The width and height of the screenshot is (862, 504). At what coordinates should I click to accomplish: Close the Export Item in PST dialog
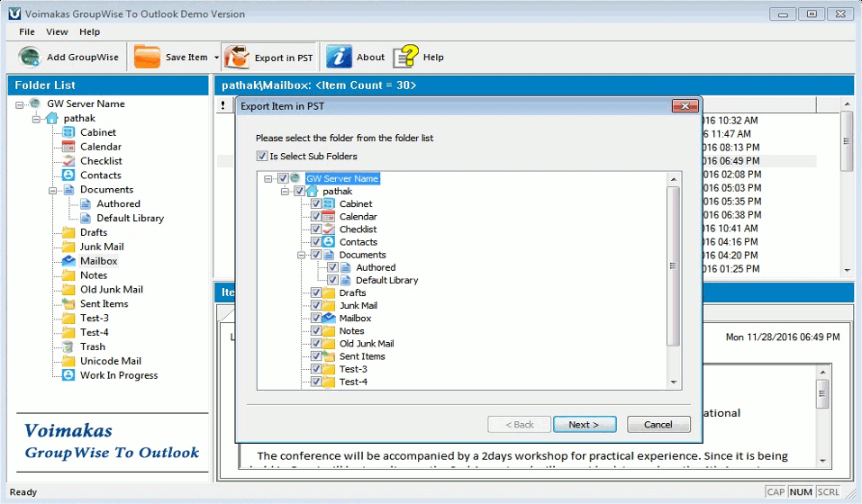[x=685, y=106]
